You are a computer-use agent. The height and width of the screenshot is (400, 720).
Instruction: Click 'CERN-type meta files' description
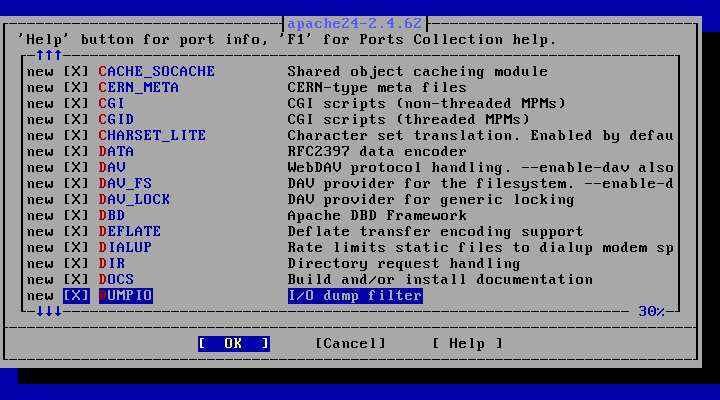377,88
